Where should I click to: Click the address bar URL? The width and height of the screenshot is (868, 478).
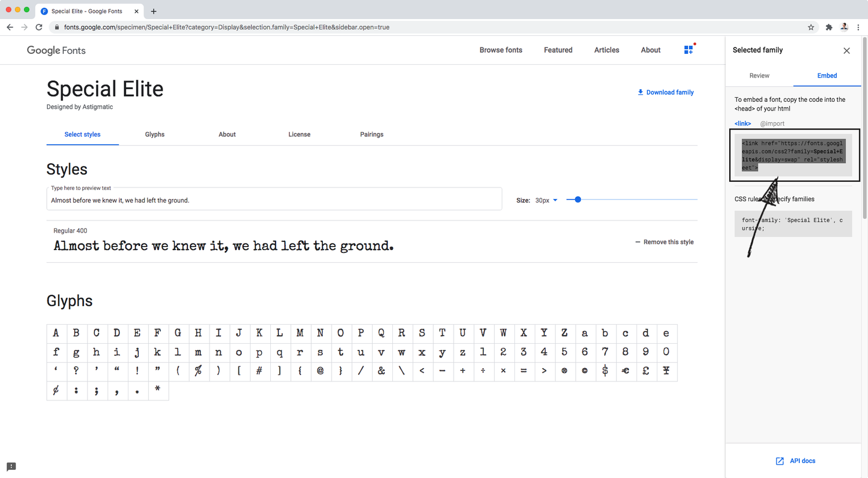(x=226, y=27)
